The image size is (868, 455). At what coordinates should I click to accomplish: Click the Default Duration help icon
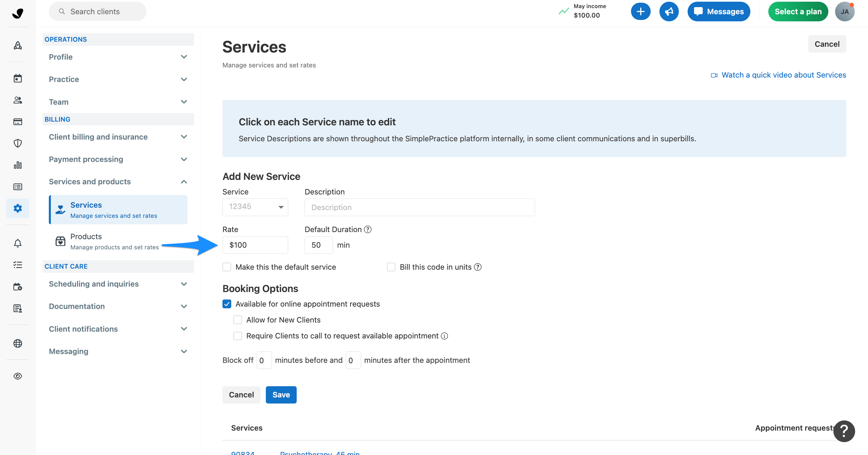coord(368,229)
